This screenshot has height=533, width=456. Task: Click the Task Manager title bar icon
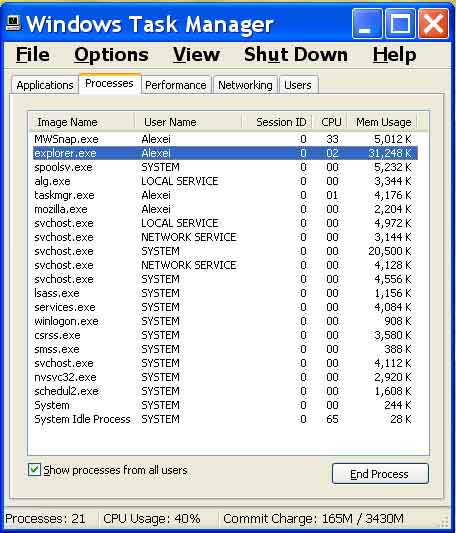14,24
